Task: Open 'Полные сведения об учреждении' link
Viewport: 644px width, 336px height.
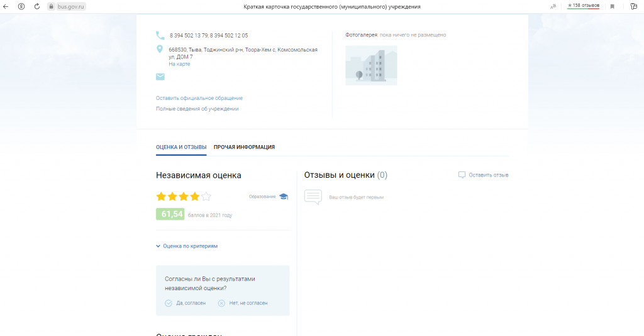Action: click(x=197, y=109)
